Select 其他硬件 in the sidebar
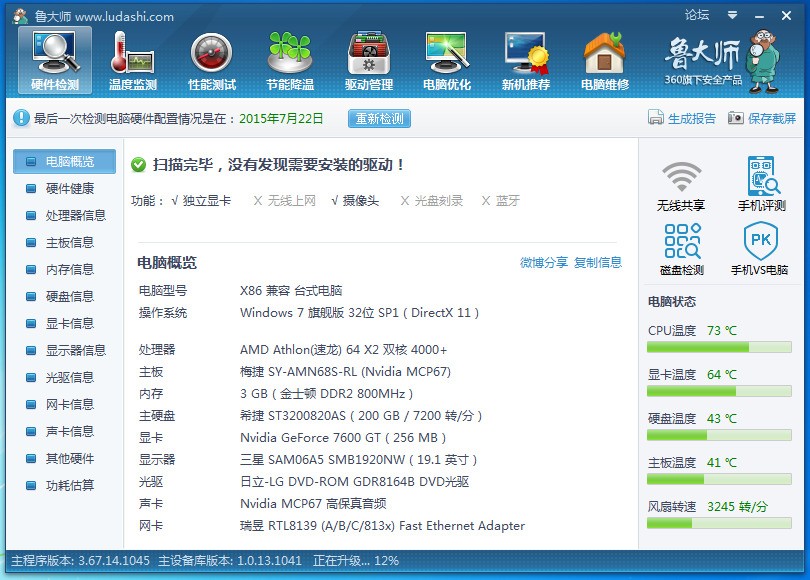Image resolution: width=810 pixels, height=580 pixels. click(65, 458)
